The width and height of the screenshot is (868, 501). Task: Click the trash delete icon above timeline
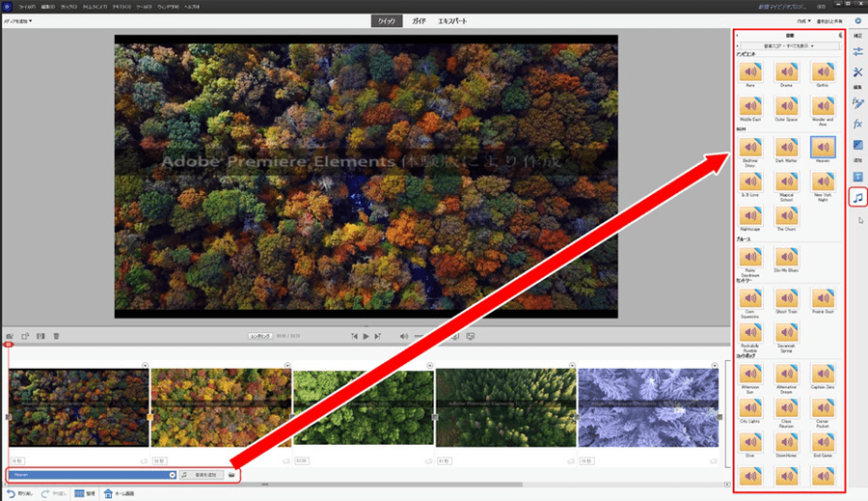coord(57,336)
